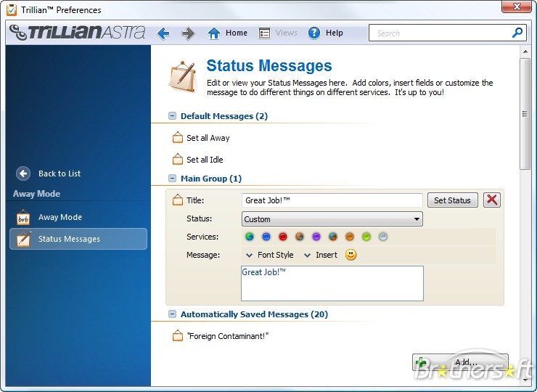The width and height of the screenshot is (537, 392).
Task: Click the Default Messages (2) heading
Action: (224, 116)
